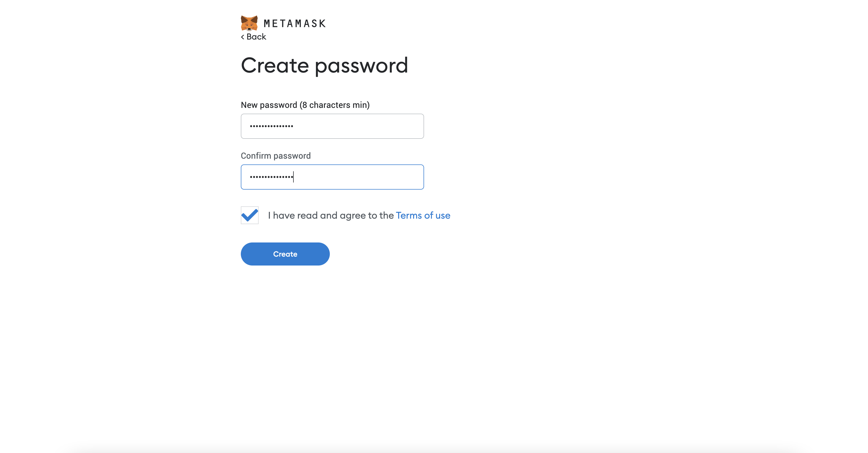Go back using the Back link
The width and height of the screenshot is (868, 453).
click(256, 37)
